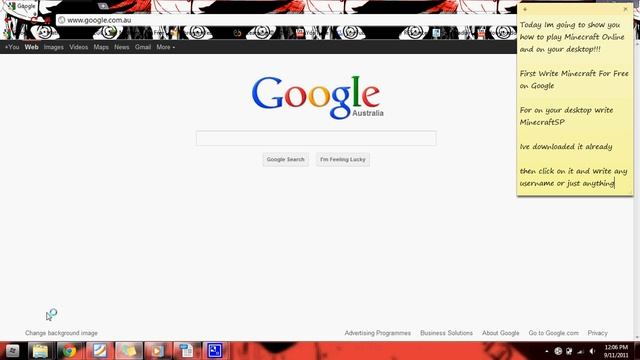
Task: Open Advertising Programmes link
Action: (378, 333)
